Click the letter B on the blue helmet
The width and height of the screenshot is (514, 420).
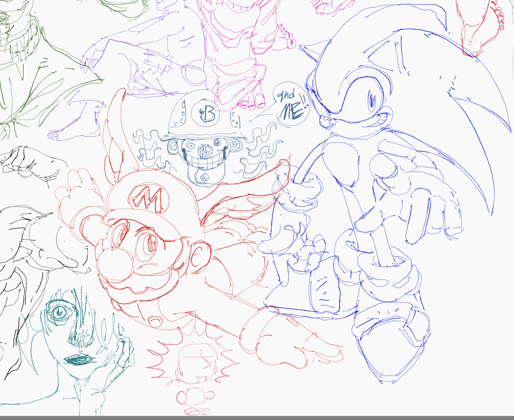tap(208, 114)
